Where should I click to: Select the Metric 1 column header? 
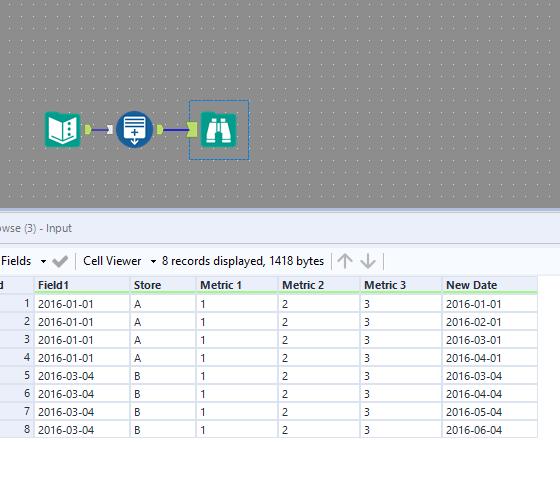pyautogui.click(x=237, y=285)
